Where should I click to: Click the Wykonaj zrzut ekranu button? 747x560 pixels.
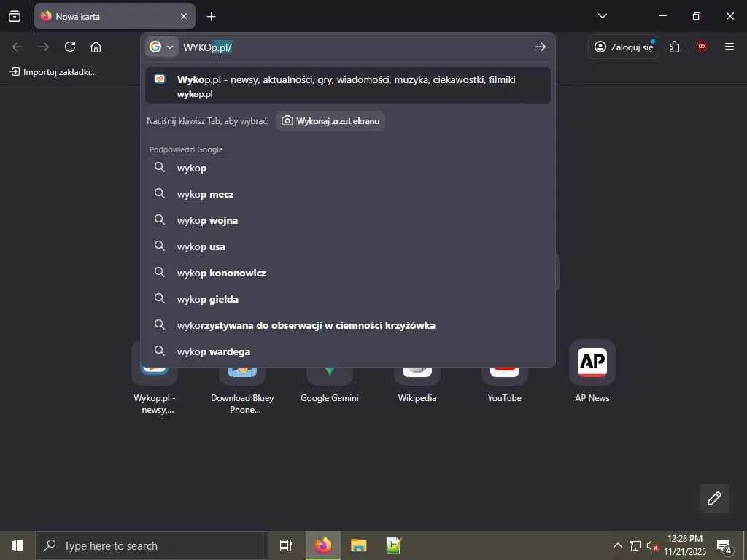(x=330, y=121)
